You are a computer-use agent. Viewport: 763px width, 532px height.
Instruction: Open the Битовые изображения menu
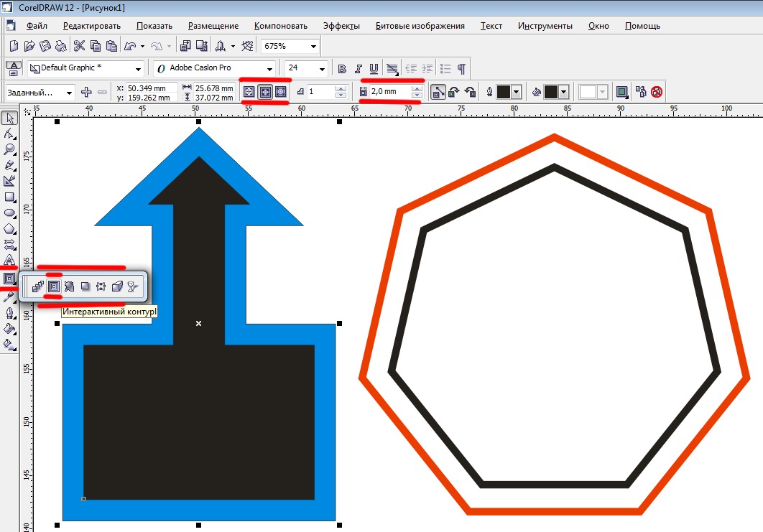tap(420, 26)
